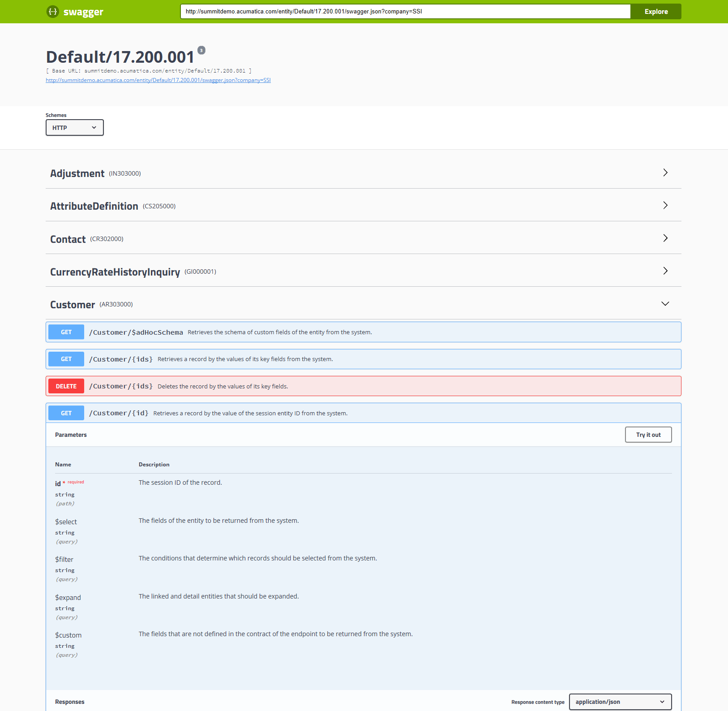The image size is (728, 711).
Task: Click the Default/17.200.001 title
Action: pyautogui.click(x=120, y=57)
